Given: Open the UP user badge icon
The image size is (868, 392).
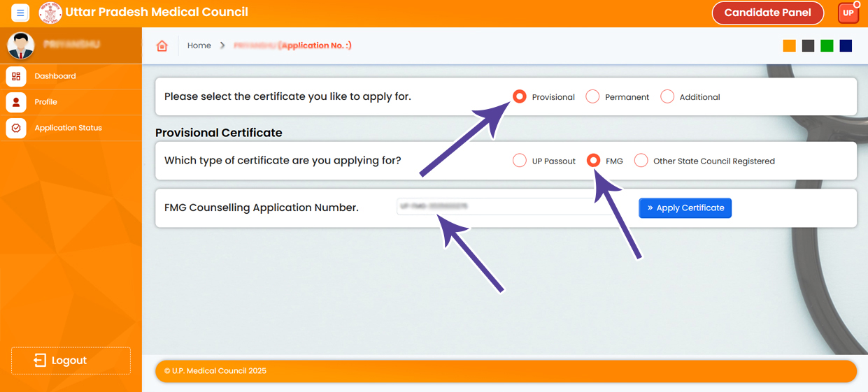Looking at the screenshot, I should pos(848,13).
